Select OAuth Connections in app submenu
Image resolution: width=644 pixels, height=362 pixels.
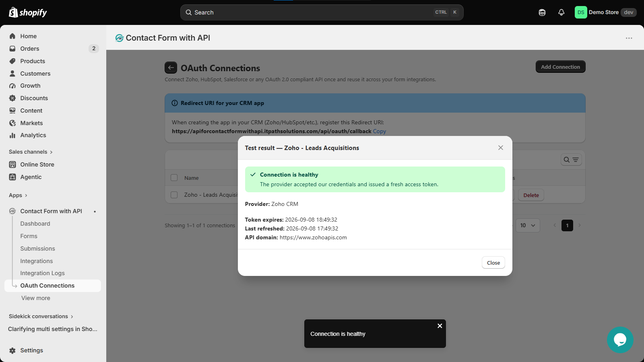pyautogui.click(x=53, y=286)
